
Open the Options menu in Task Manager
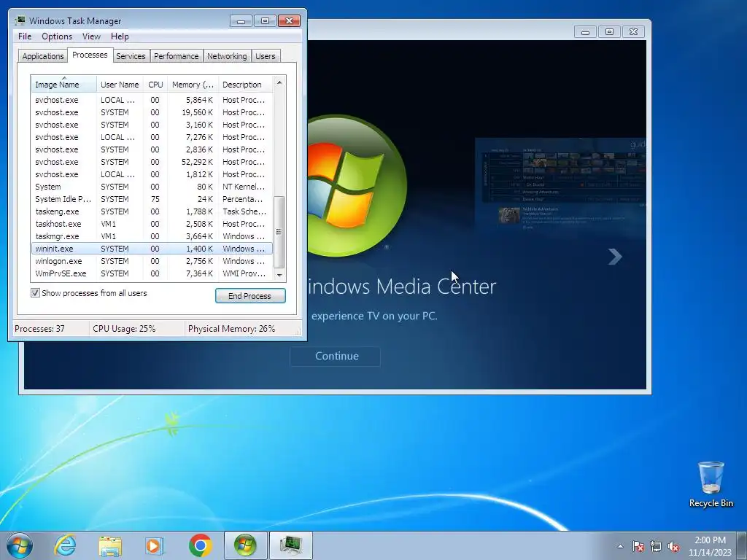57,36
